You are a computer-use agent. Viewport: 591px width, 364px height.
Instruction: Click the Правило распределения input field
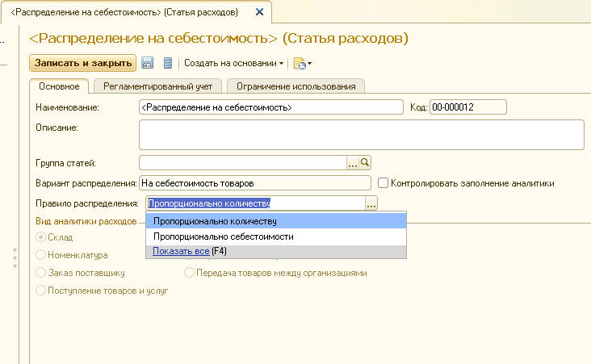(x=256, y=203)
